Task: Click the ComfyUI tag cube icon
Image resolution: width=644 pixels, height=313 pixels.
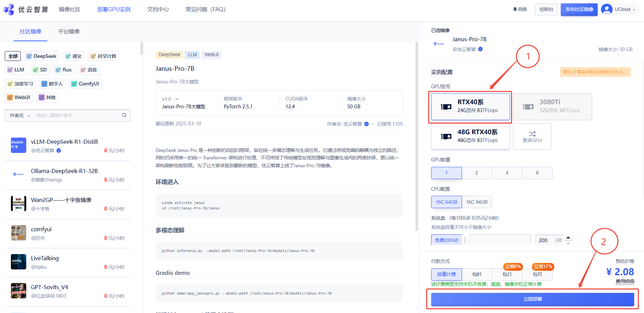Action: pos(74,84)
